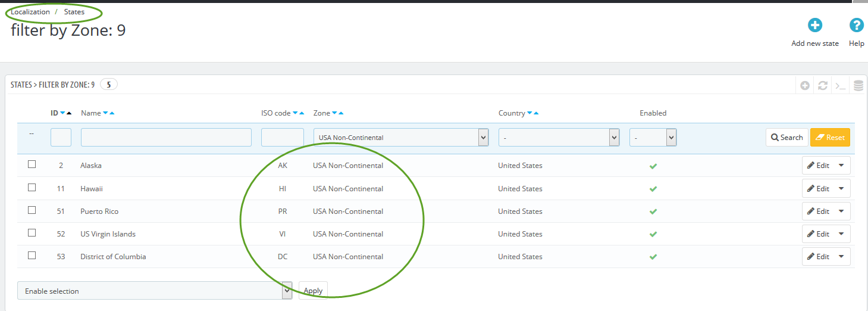868x311 pixels.
Task: Open the Enable selection bulk dropdown
Action: [155, 291]
